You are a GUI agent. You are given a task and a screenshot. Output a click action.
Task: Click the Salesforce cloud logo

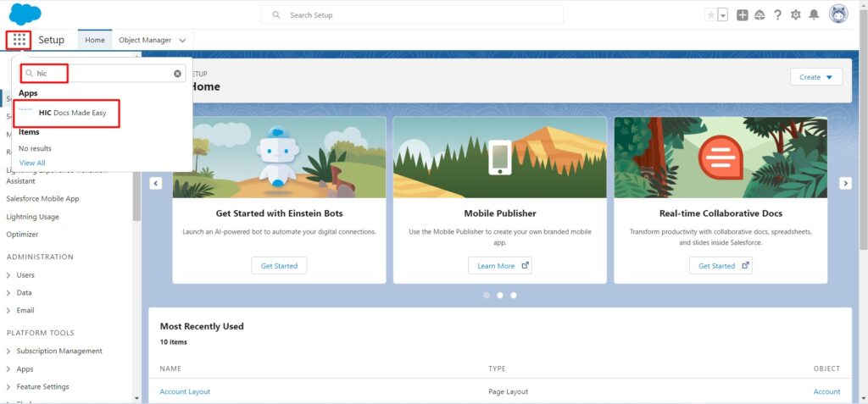point(25,14)
